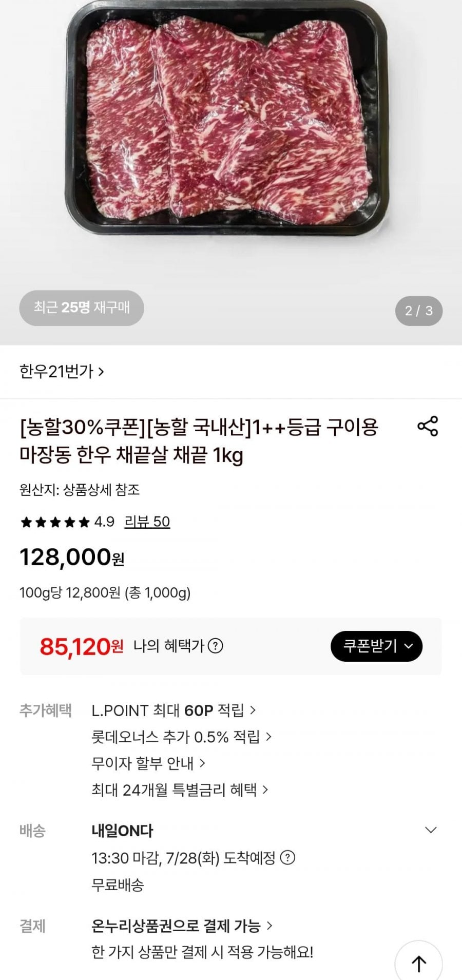462x980 pixels.
Task: Tap the 내일ON다 delivery label
Action: tap(122, 831)
